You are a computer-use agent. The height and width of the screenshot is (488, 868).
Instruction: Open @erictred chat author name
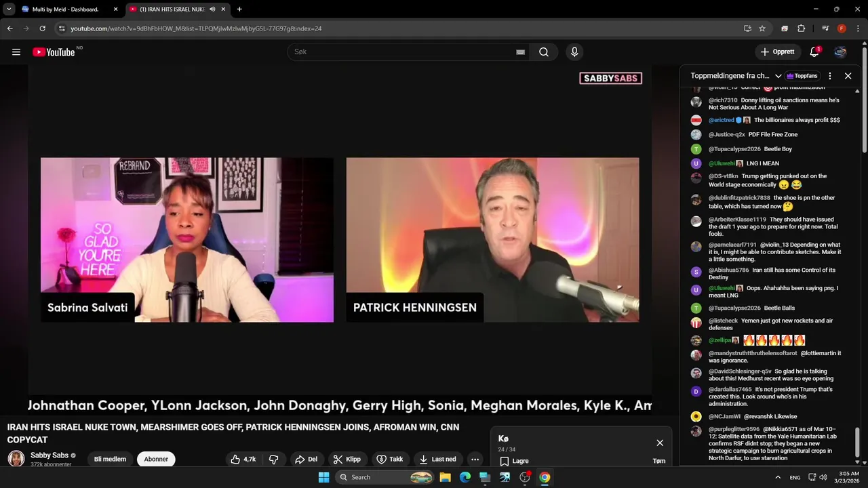[x=722, y=120]
